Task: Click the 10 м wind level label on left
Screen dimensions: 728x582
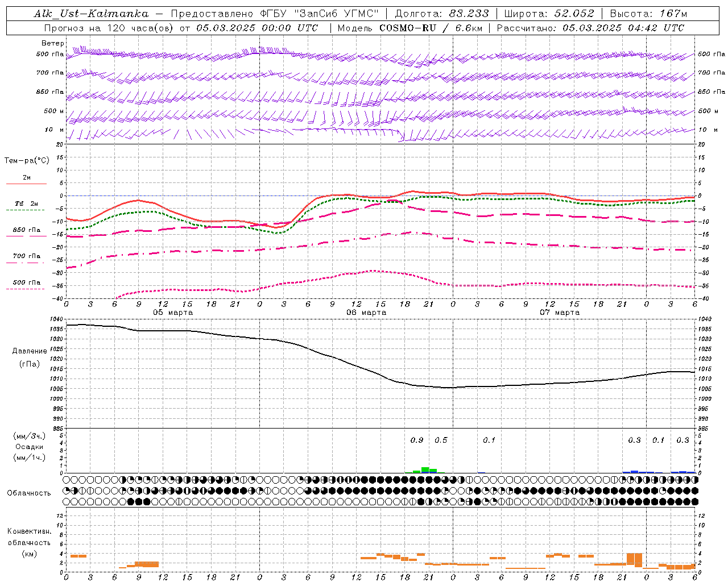Action: coord(54,130)
